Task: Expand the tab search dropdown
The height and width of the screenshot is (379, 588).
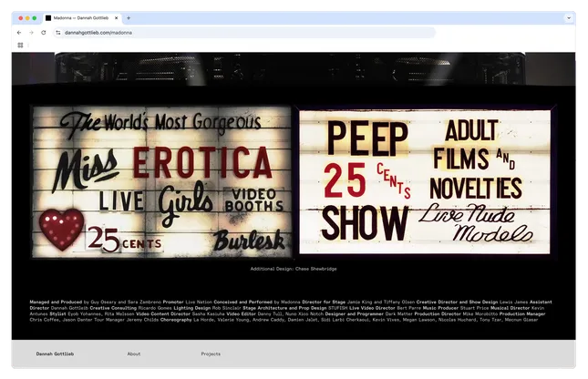Action: click(x=569, y=18)
